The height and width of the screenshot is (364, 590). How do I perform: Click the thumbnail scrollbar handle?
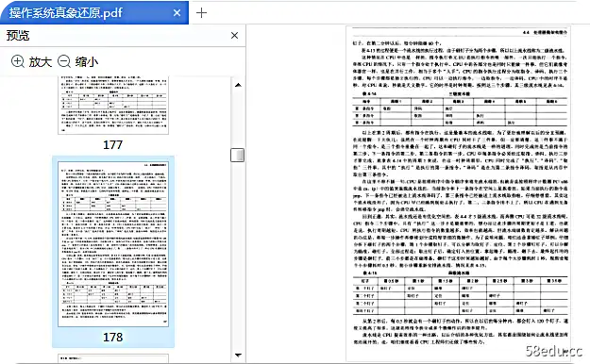pyautogui.click(x=238, y=155)
